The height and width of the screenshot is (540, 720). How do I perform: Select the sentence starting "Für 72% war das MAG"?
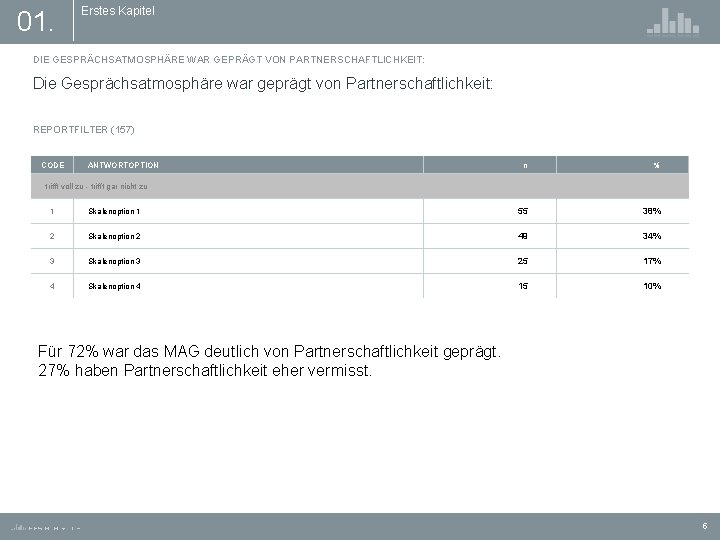pos(269,351)
